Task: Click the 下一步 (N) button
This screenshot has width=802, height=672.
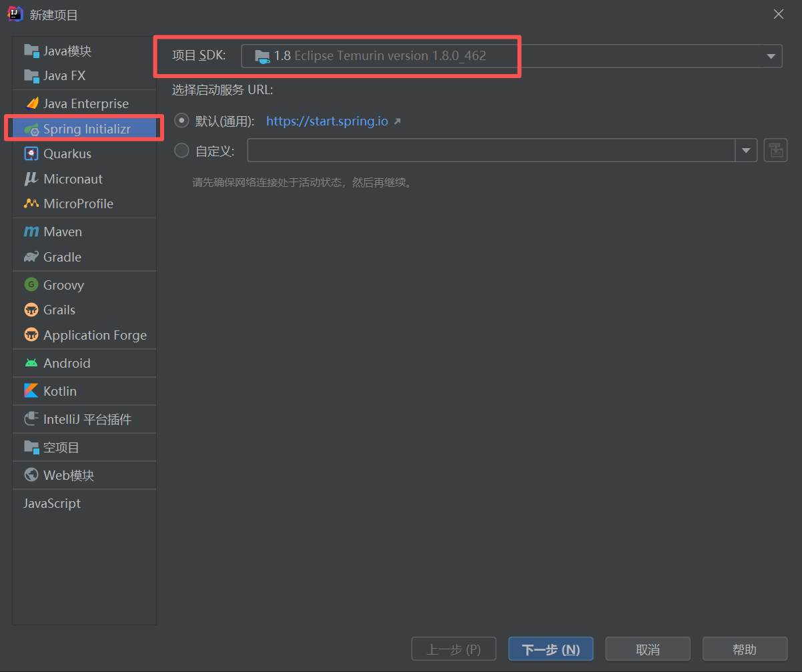Action: 550,649
